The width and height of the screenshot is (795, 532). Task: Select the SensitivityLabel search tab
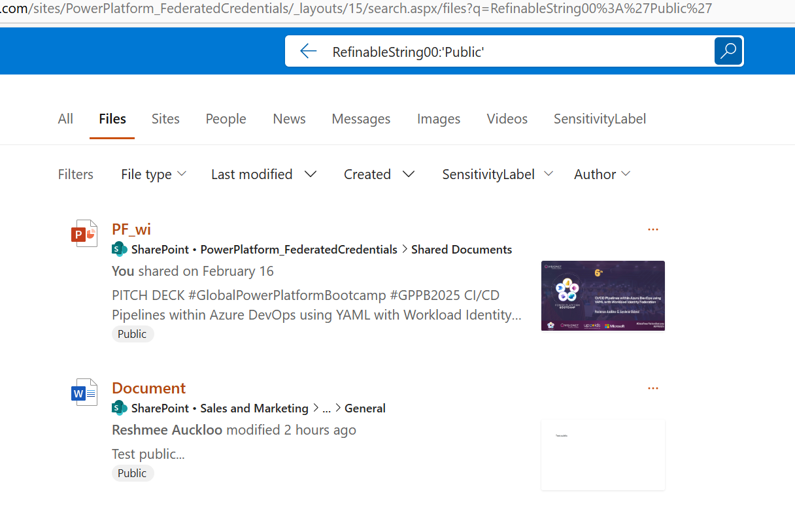[600, 119]
